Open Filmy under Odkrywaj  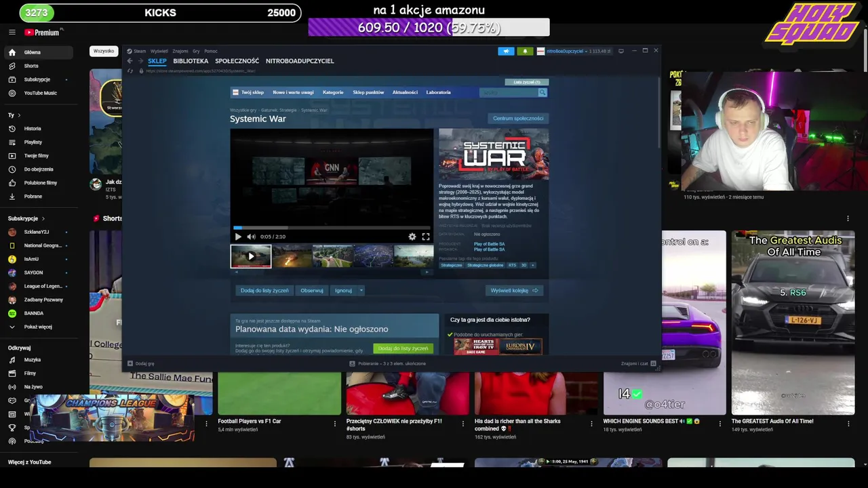click(x=38, y=373)
